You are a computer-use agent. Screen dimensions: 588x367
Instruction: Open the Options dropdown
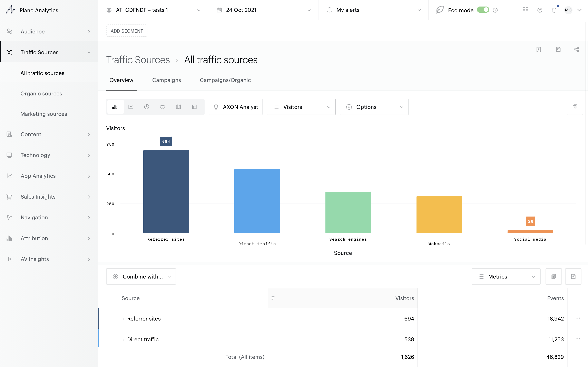(x=374, y=107)
